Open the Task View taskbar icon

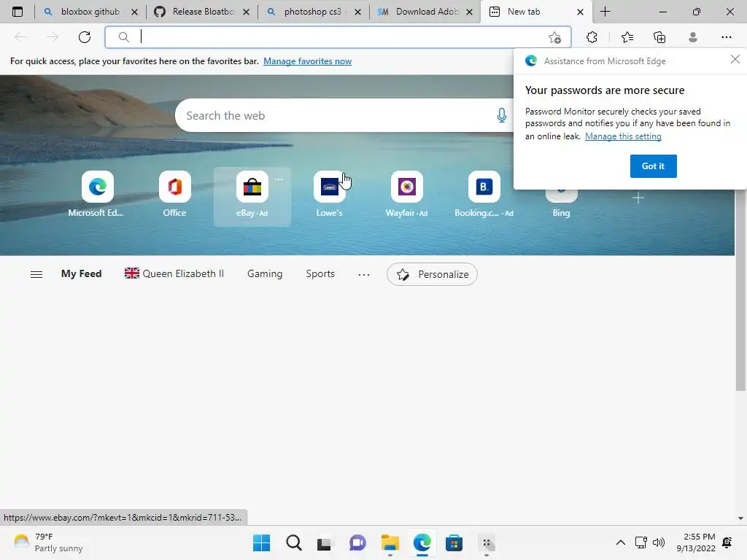pyautogui.click(x=325, y=542)
